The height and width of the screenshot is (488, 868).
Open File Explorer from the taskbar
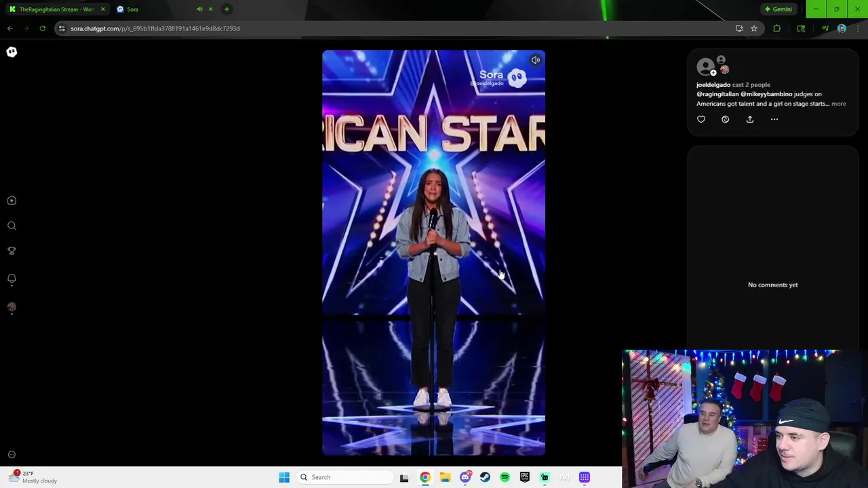coord(445,477)
